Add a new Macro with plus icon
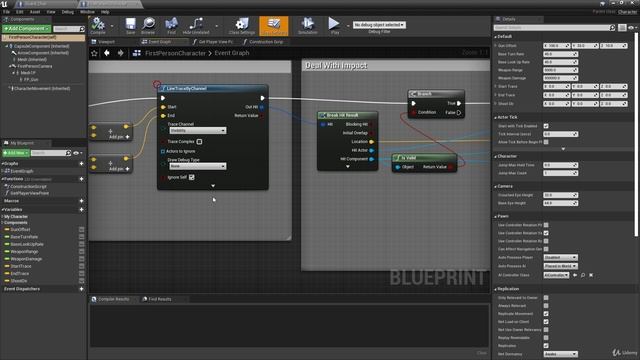This screenshot has width=640, height=360. pos(81,201)
